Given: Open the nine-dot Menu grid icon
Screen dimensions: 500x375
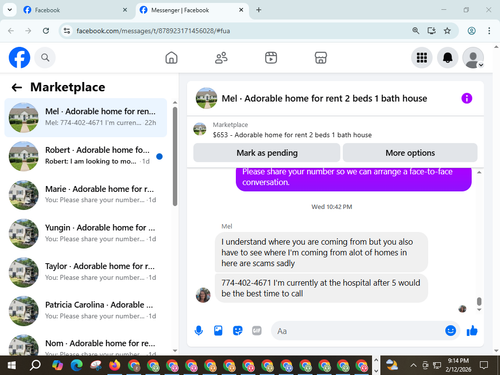Looking at the screenshot, I should click(x=422, y=58).
